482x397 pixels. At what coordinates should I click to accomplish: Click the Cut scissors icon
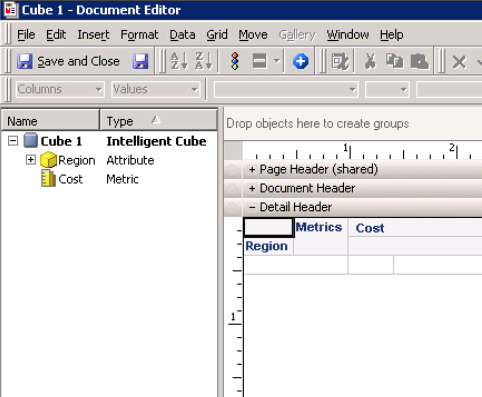(x=370, y=61)
